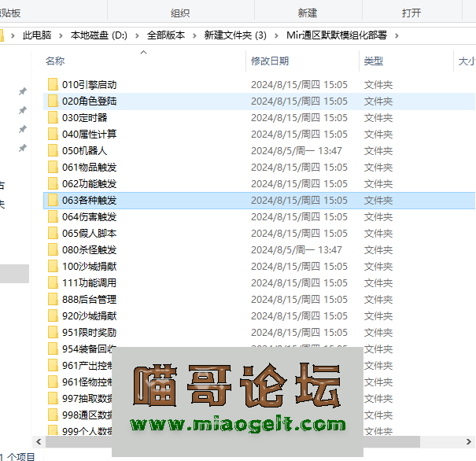Click the 100沙城捐献 folder name
Image resolution: width=476 pixels, height=461 pixels.
coord(89,267)
